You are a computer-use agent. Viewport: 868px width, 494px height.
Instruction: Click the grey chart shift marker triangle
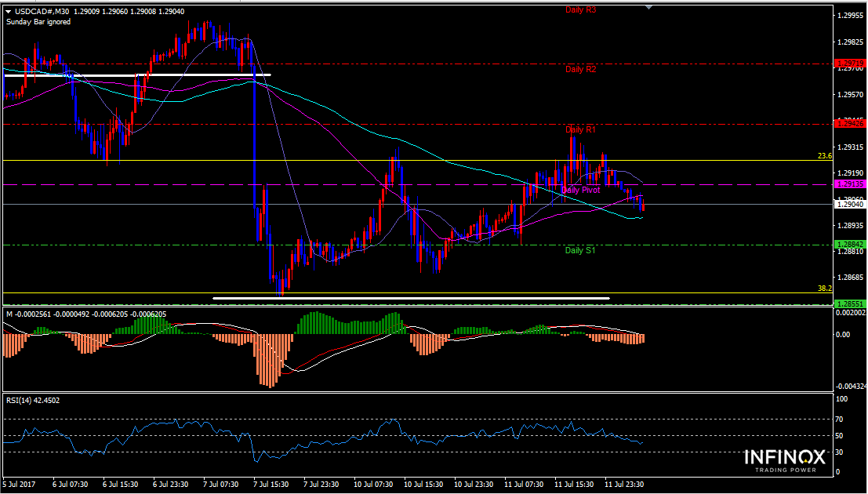(x=648, y=7)
